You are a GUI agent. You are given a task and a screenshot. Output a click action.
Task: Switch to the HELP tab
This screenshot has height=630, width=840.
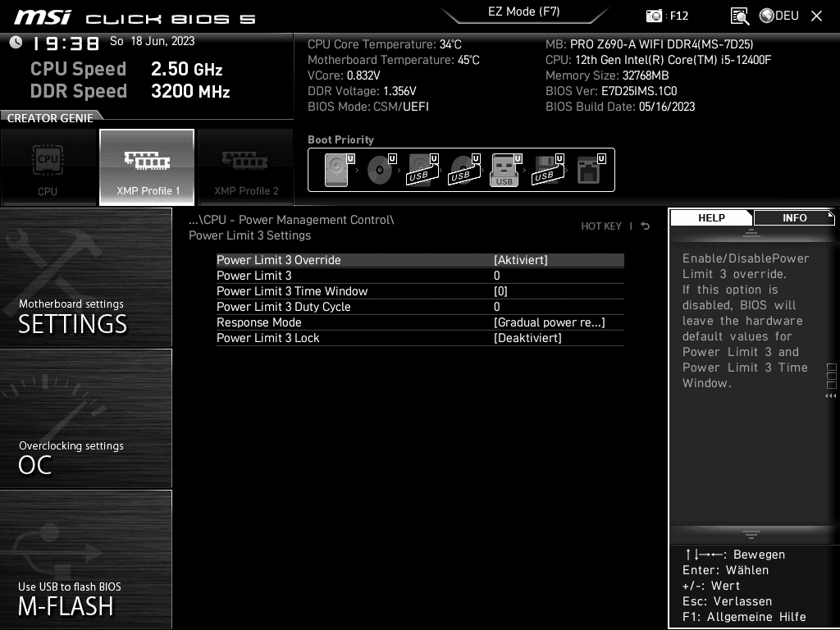pos(711,217)
